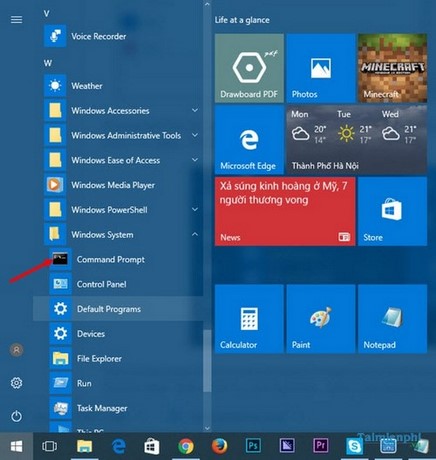The image size is (436, 460).
Task: Open Skype from the taskbar
Action: tap(354, 446)
